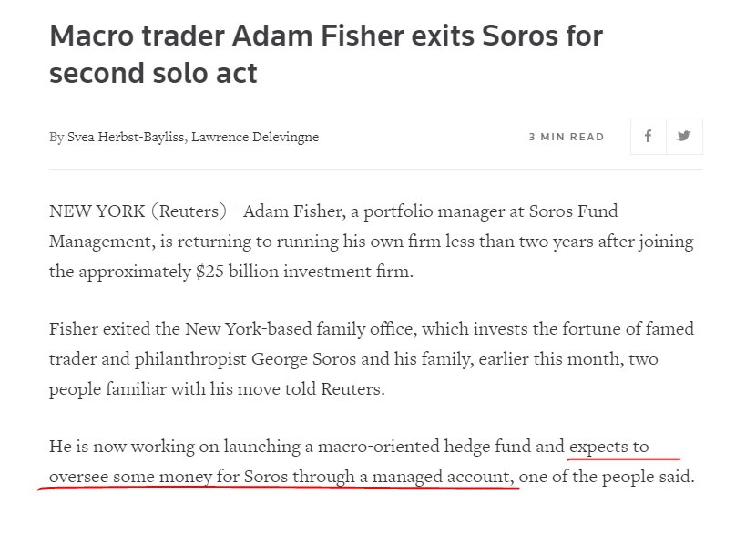
Task: Share the article on Twitter
Action: 684,137
